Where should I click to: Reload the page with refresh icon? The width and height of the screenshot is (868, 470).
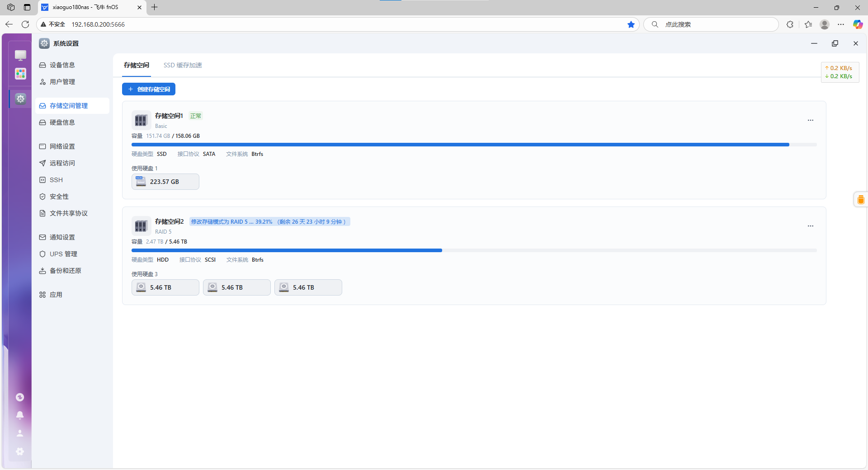(x=25, y=24)
